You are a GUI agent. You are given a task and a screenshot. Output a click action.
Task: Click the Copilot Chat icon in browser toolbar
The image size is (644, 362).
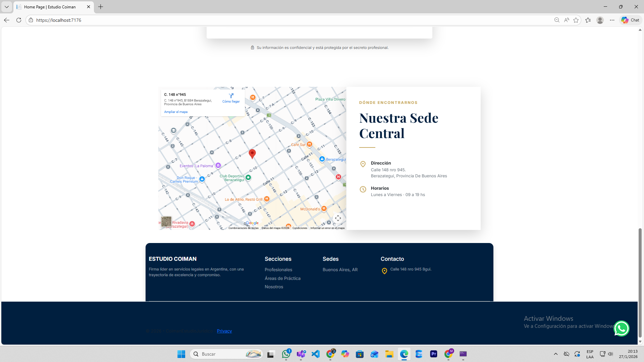click(630, 20)
